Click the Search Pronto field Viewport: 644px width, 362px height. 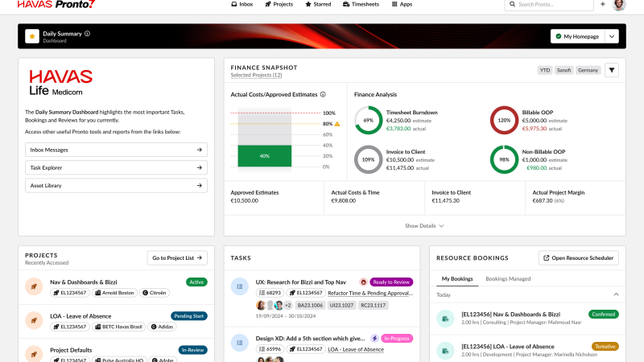tap(549, 5)
